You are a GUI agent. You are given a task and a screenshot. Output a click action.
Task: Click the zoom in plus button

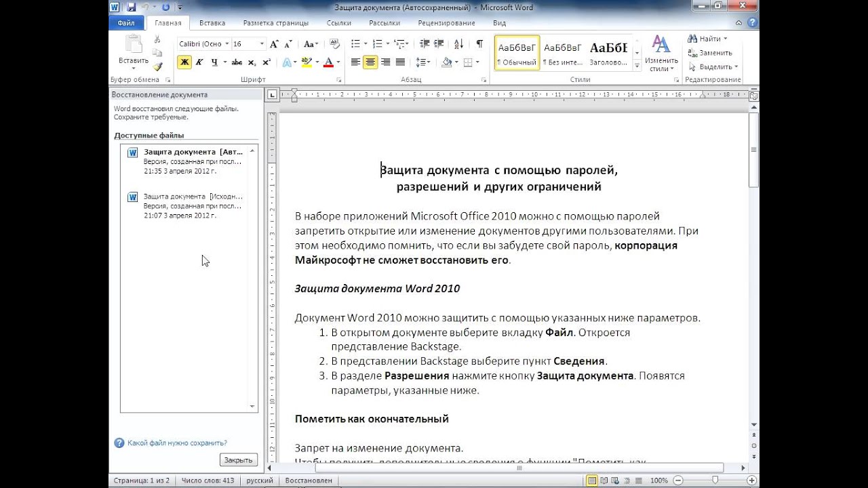[x=751, y=481]
